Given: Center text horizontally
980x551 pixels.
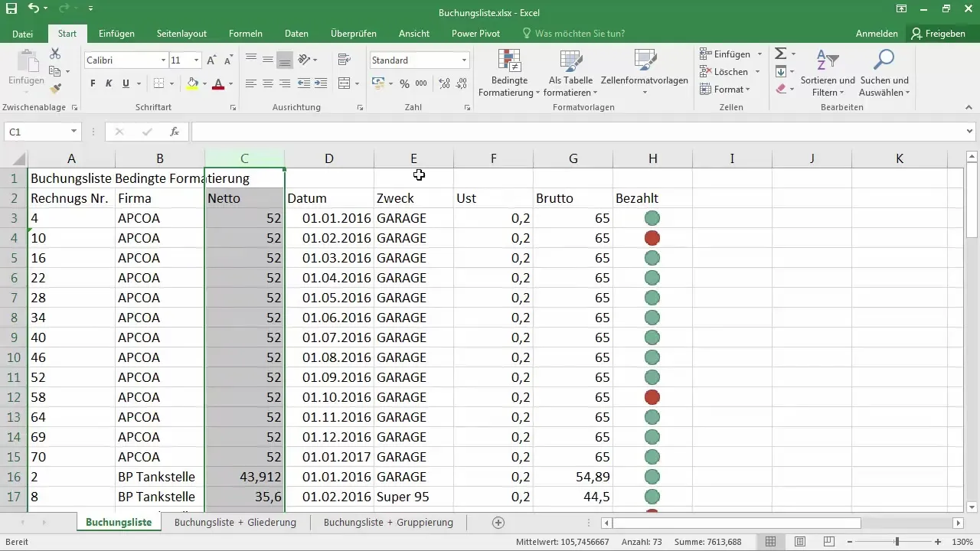Looking at the screenshot, I should 268,83.
